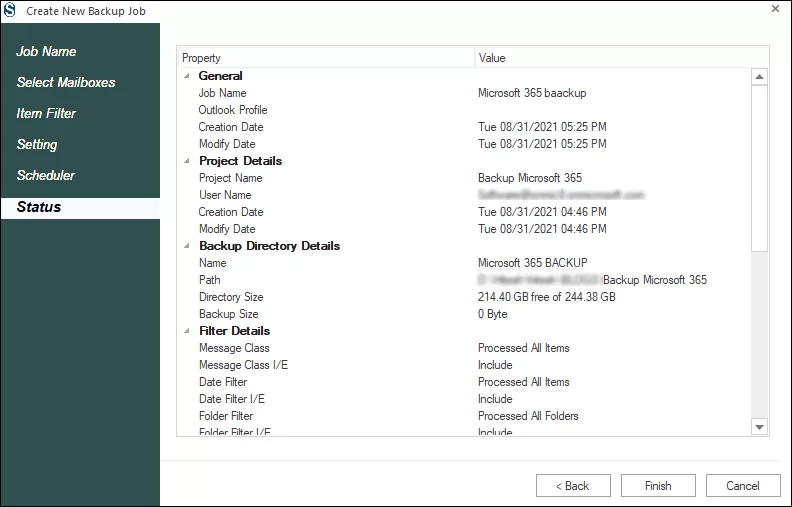Go to the Scheduler step
Screen dimensions: 792x507
pyautogui.click(x=45, y=175)
